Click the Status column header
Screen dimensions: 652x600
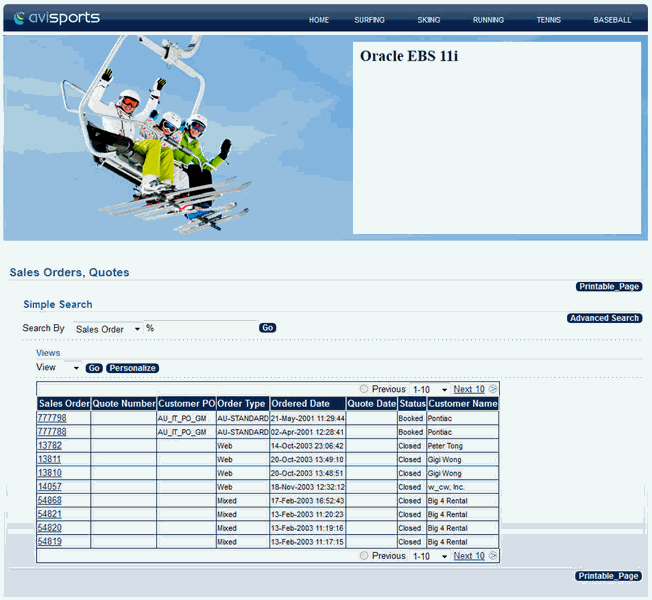coord(412,403)
